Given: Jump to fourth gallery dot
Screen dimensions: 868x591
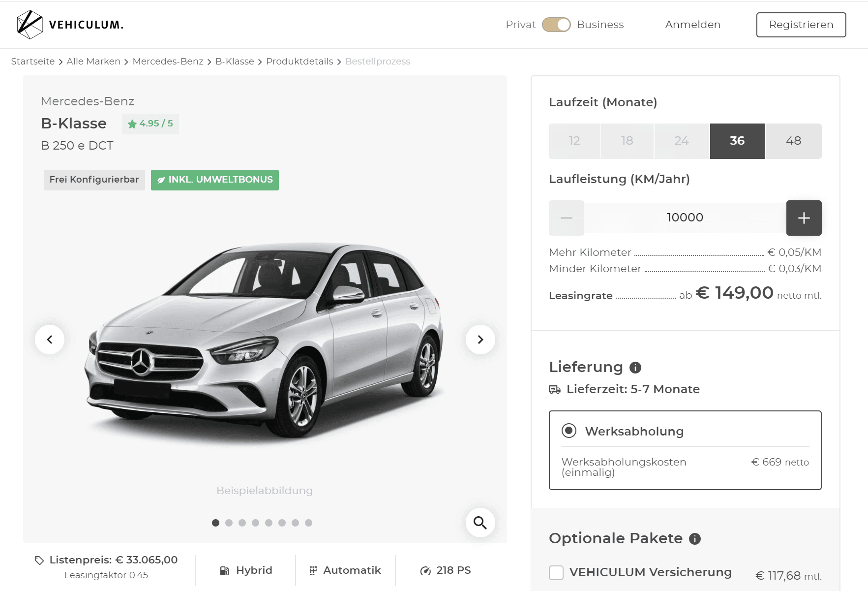Looking at the screenshot, I should coord(255,523).
